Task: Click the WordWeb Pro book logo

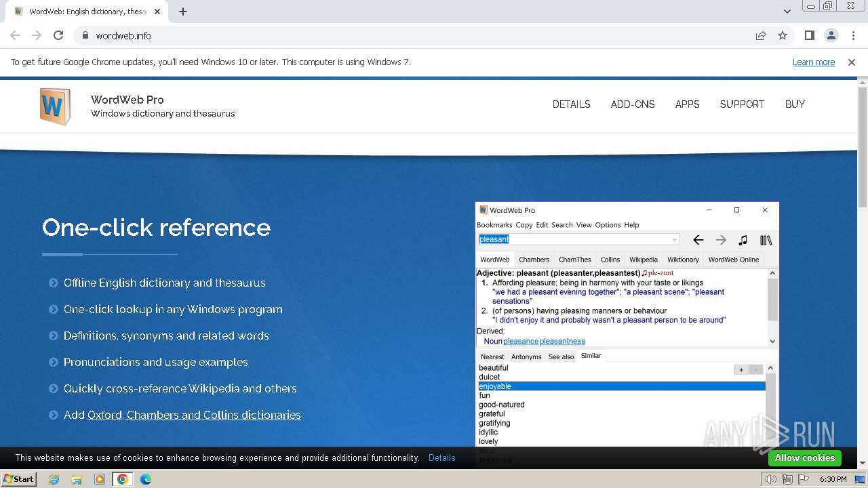Action: coord(55,106)
